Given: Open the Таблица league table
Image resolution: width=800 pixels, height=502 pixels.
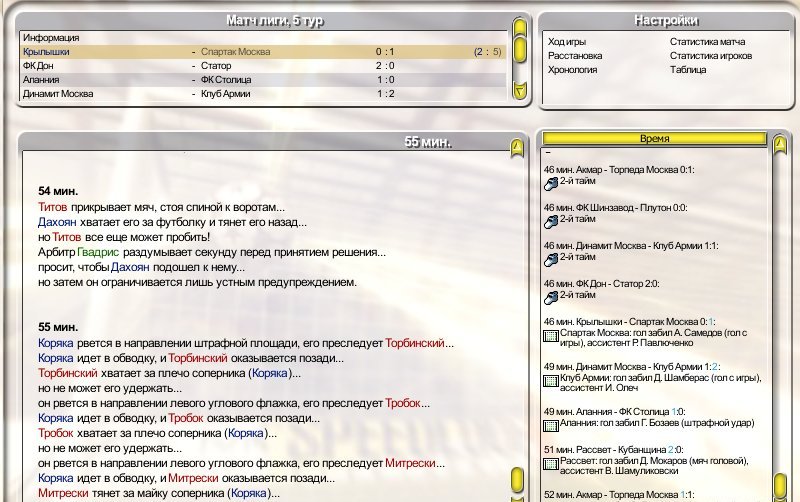Looking at the screenshot, I should [688, 70].
